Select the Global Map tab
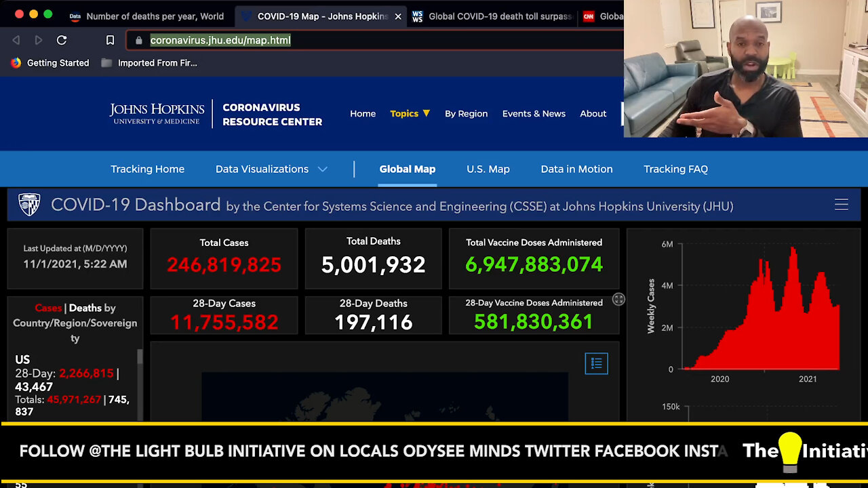The width and height of the screenshot is (868, 488). pyautogui.click(x=407, y=169)
